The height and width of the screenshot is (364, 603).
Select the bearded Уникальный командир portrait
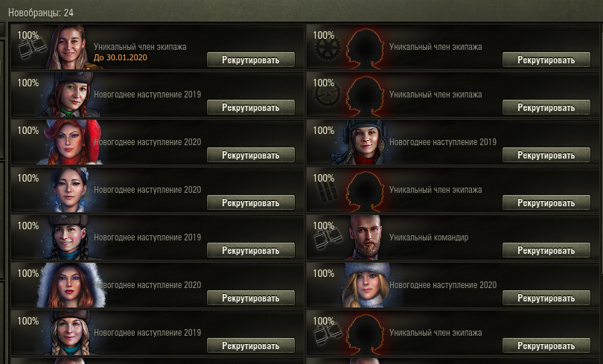366,237
